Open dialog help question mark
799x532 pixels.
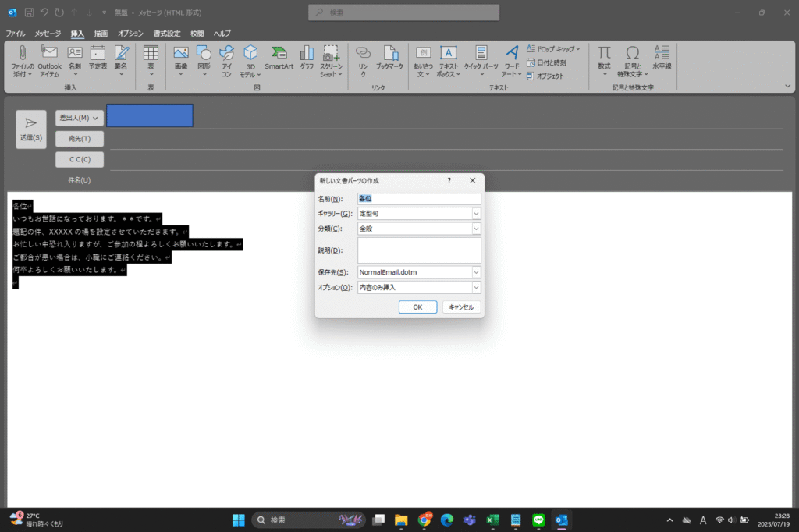(449, 180)
